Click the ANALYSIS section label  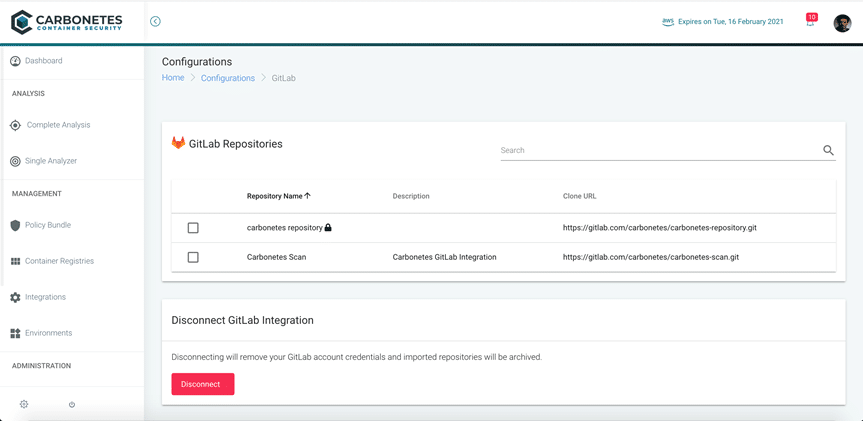29,94
